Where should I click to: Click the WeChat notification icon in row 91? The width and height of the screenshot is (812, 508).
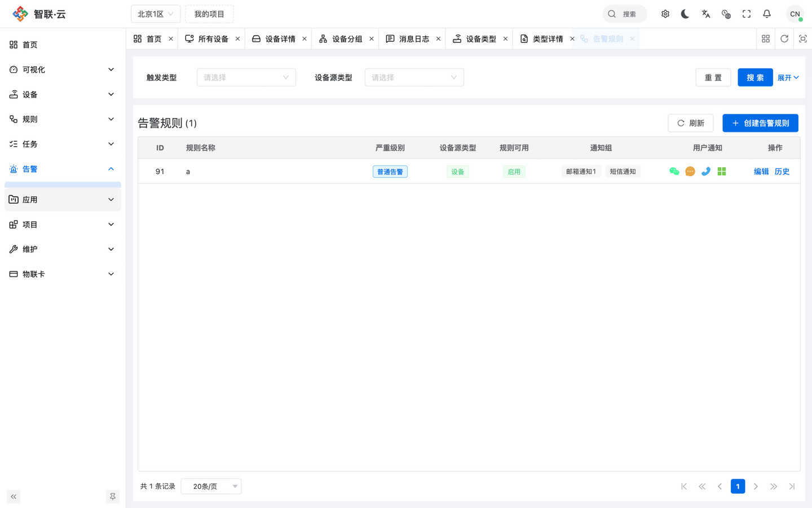pos(674,172)
